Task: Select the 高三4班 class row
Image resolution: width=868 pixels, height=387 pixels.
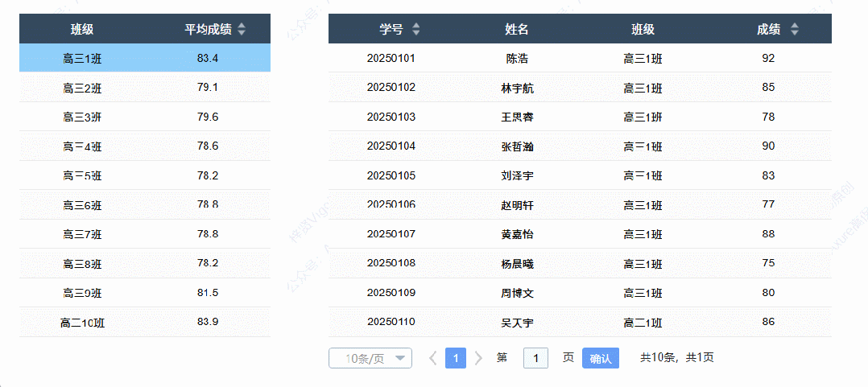Action: tap(145, 146)
